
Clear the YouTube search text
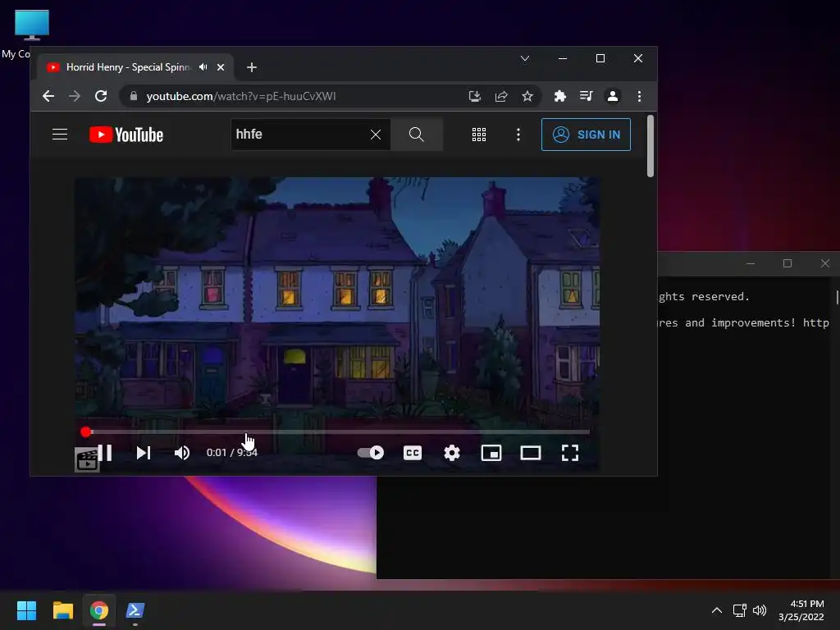(x=376, y=135)
